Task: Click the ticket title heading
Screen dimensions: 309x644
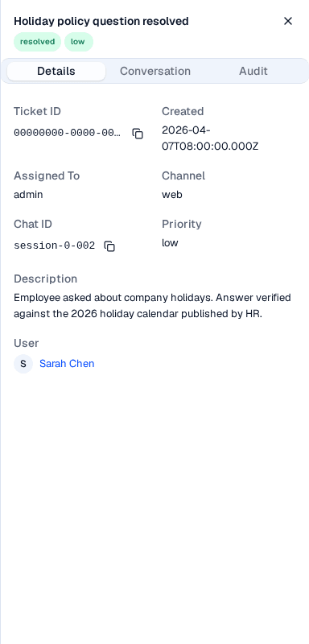Action: point(101,22)
